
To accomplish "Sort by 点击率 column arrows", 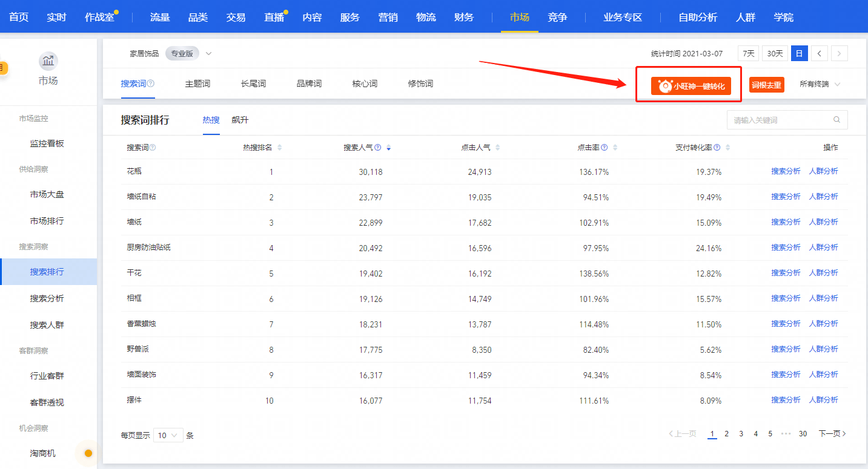I will click(x=615, y=148).
